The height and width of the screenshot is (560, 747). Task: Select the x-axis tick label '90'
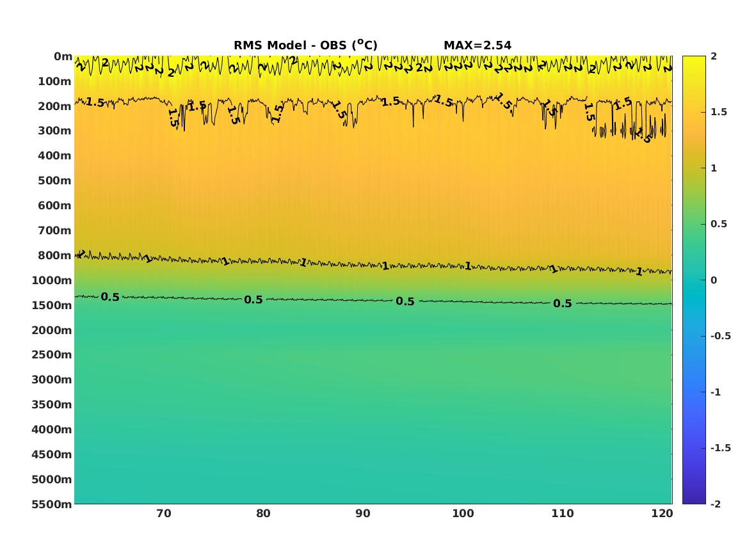[x=362, y=514]
